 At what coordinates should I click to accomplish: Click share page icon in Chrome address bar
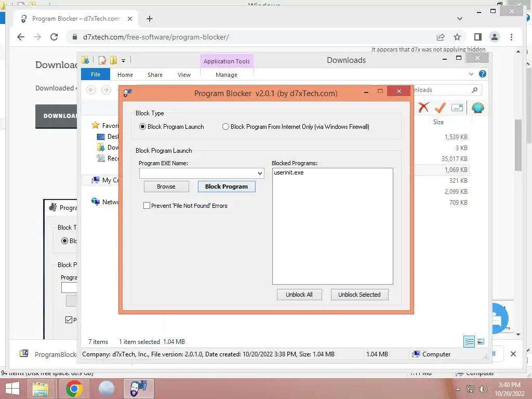(441, 37)
